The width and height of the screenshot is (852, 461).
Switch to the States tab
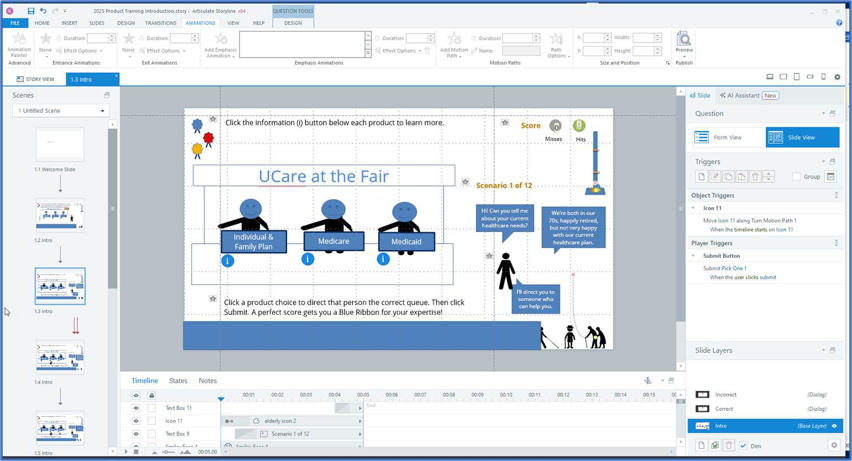(178, 381)
